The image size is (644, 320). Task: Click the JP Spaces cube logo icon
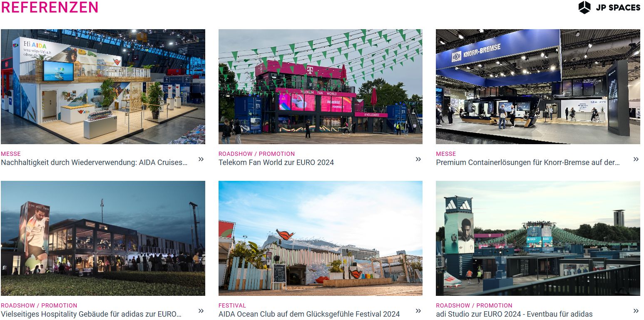click(x=584, y=7)
